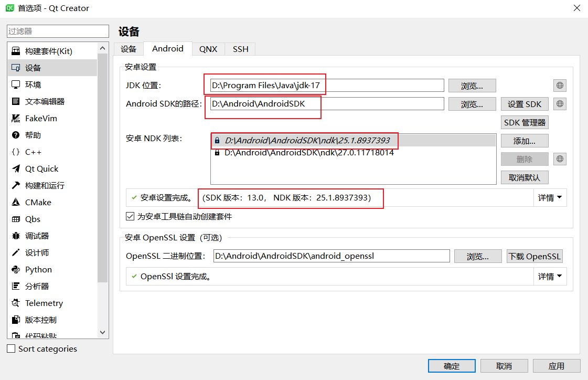Enable the Sort categories checkbox
This screenshot has height=380, width=588.
(x=11, y=349)
